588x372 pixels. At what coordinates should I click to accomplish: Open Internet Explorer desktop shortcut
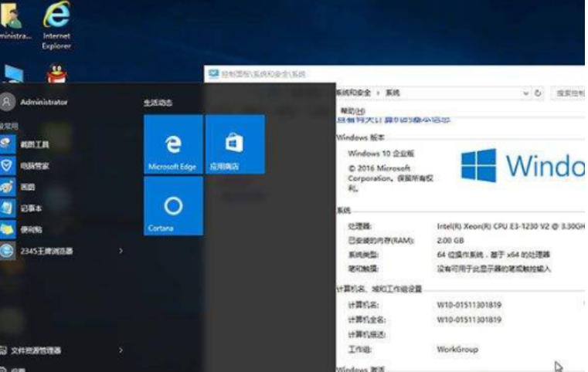pyautogui.click(x=56, y=25)
